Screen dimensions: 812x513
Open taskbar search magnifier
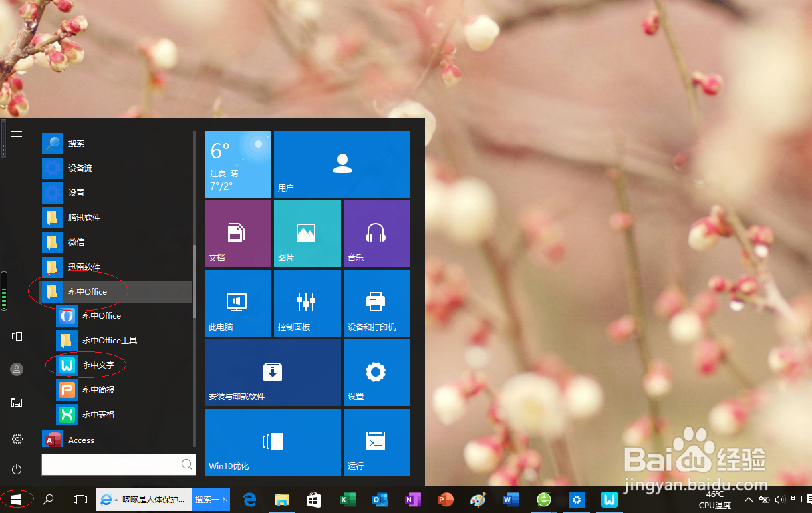(48, 500)
